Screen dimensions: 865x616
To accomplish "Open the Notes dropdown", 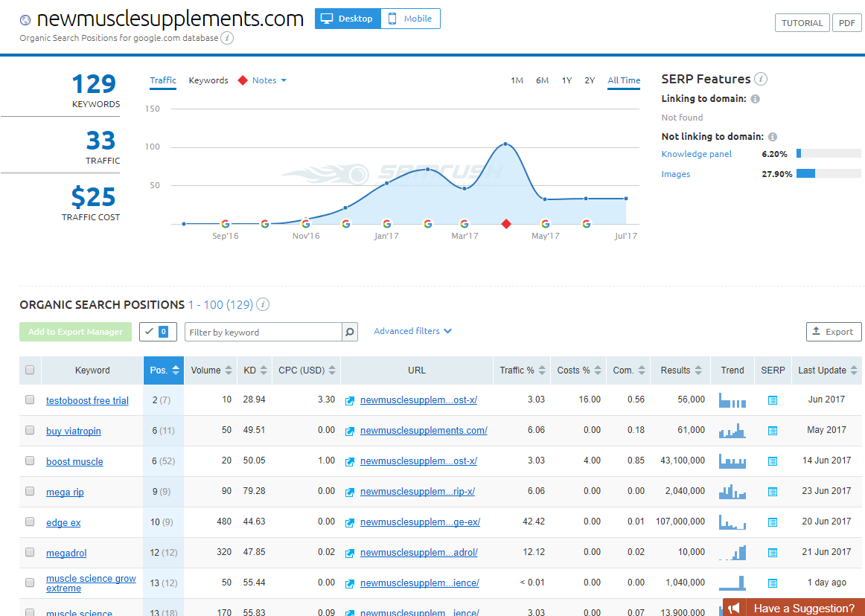I will point(269,80).
